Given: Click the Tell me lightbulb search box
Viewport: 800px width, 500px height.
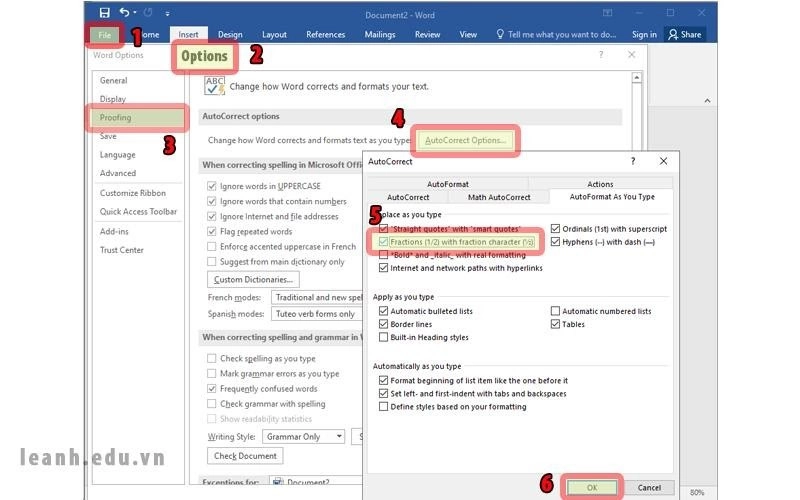Looking at the screenshot, I should click(x=556, y=34).
